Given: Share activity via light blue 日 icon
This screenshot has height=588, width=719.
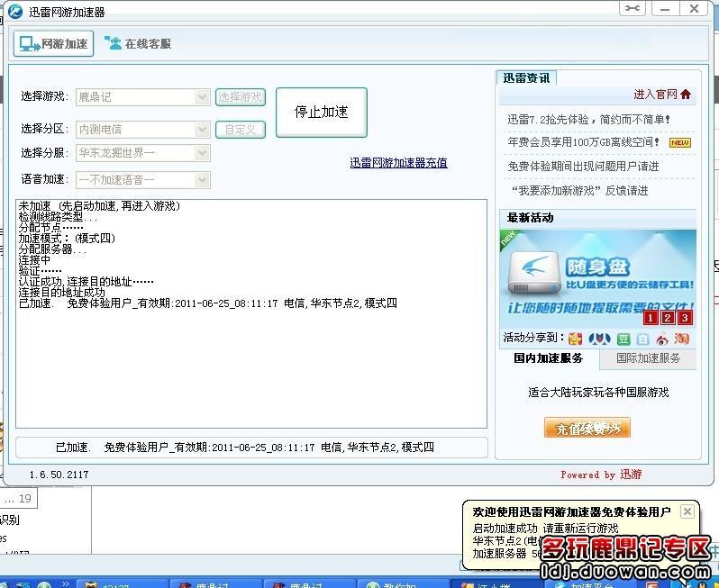Looking at the screenshot, I should (x=643, y=339).
